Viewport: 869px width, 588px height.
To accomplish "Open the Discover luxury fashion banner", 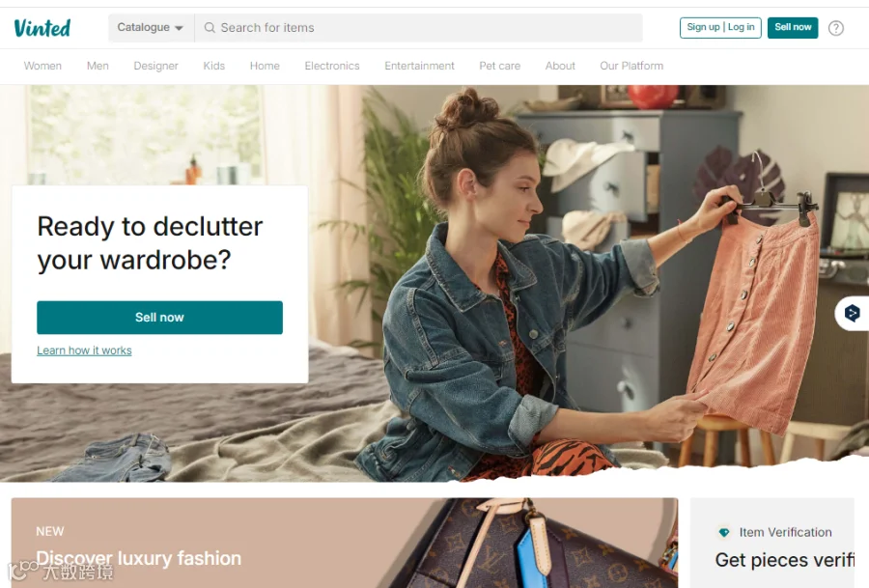I will tap(344, 543).
